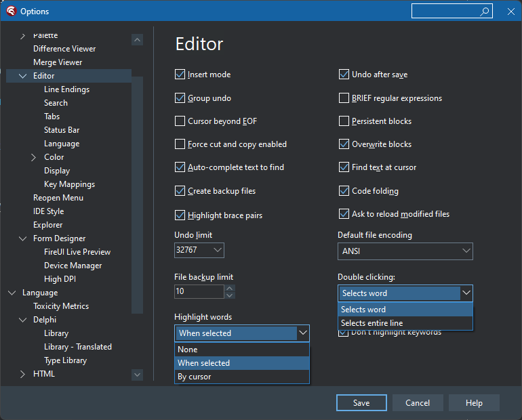
Task: Toggle Overwrite blocks checkbox
Action: point(344,144)
